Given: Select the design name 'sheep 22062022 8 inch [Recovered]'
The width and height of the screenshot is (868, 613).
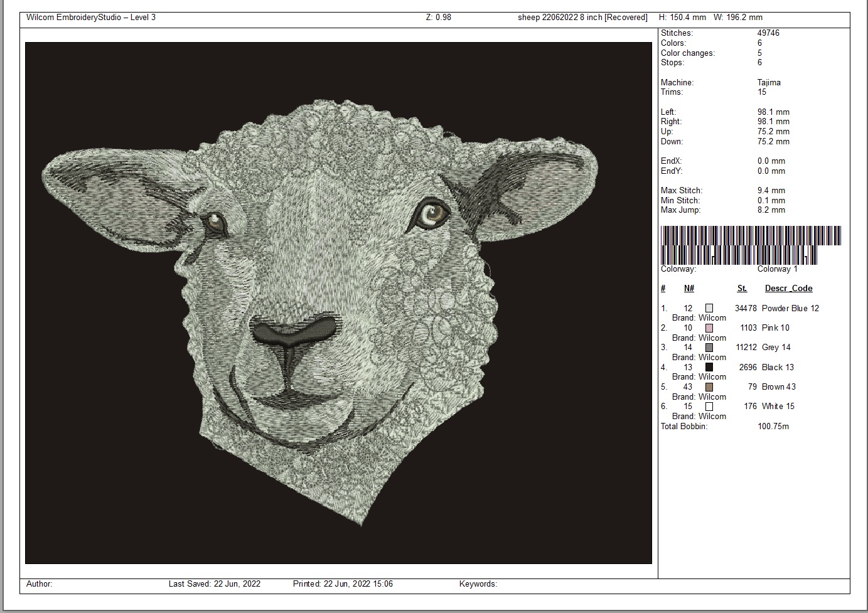Looking at the screenshot, I should (x=582, y=18).
